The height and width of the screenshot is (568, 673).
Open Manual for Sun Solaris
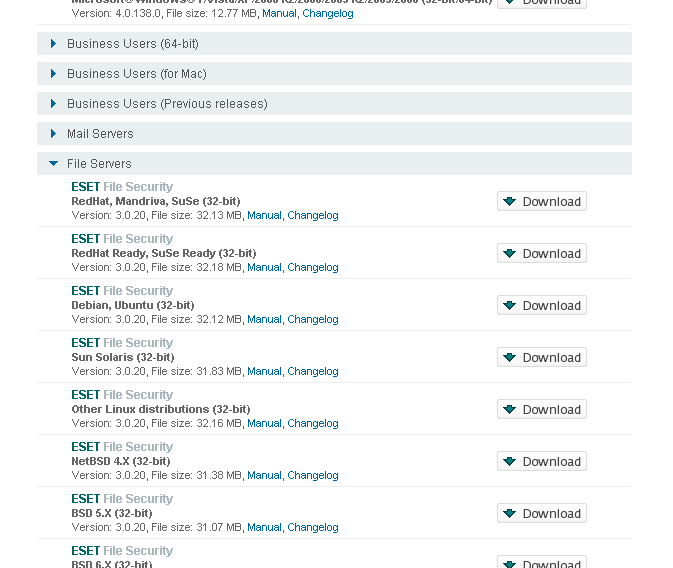click(264, 371)
